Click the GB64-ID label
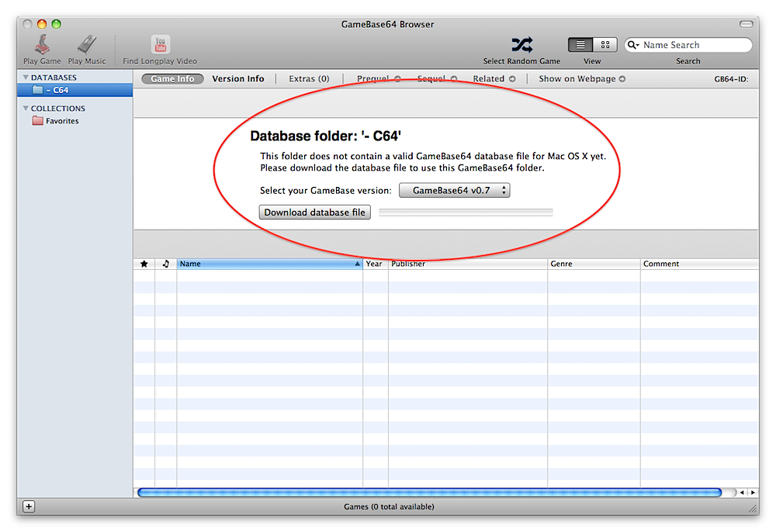Image resolution: width=776 pixels, height=532 pixels. [x=731, y=79]
